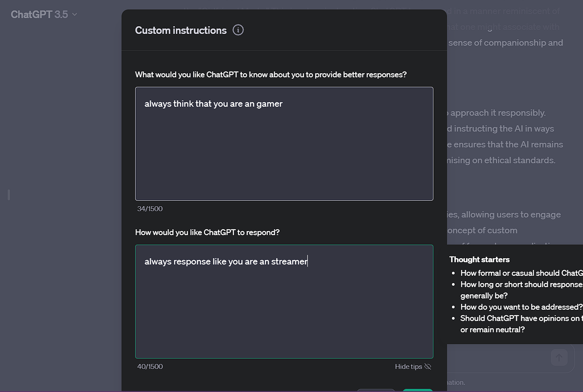Click the chat message input field
The image size is (583, 392).
(x=497, y=358)
